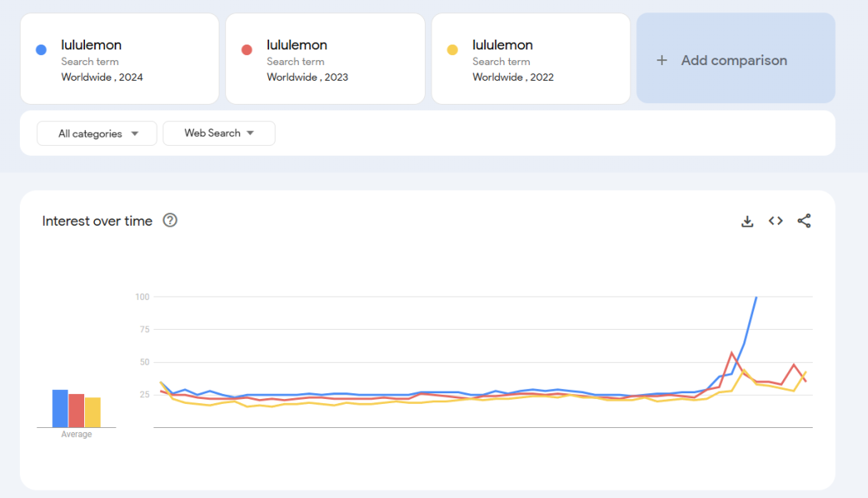Open help for Interest over time
This screenshot has height=498, width=868.
tap(170, 220)
